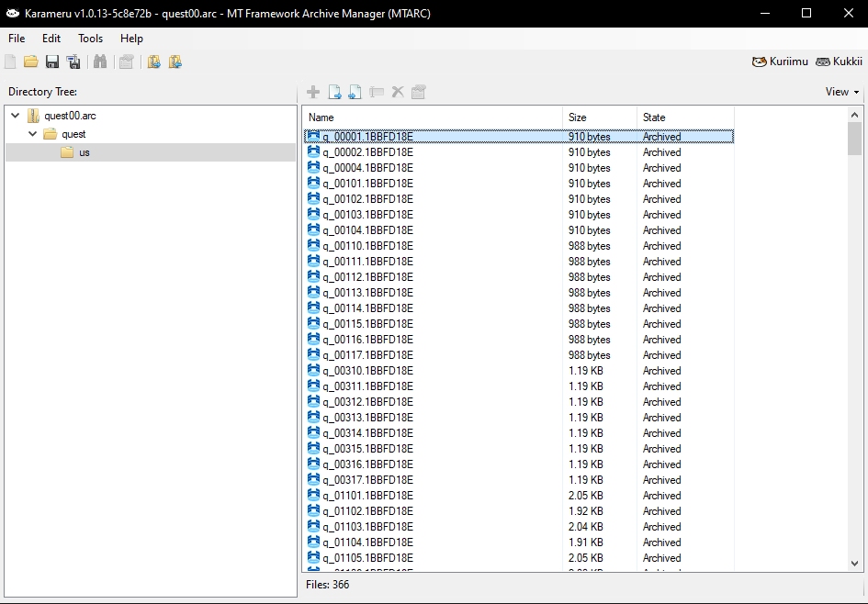Open the Edit menu

(51, 39)
